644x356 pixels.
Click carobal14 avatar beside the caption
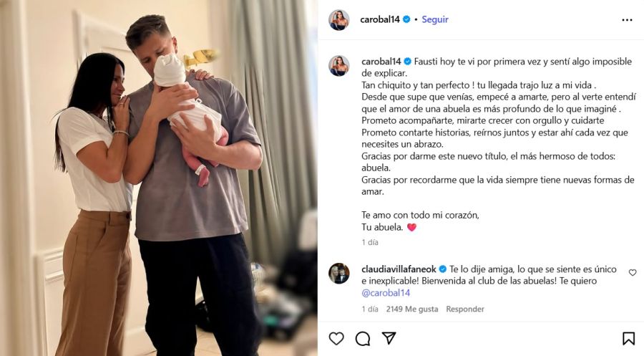pos(339,66)
